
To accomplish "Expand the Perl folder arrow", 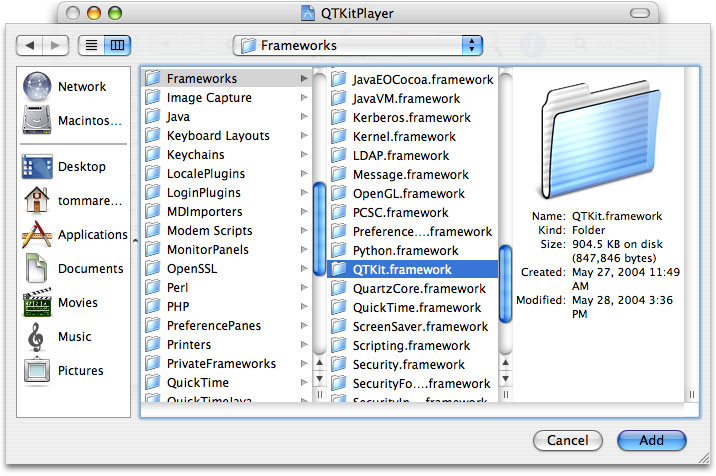I will point(304,287).
